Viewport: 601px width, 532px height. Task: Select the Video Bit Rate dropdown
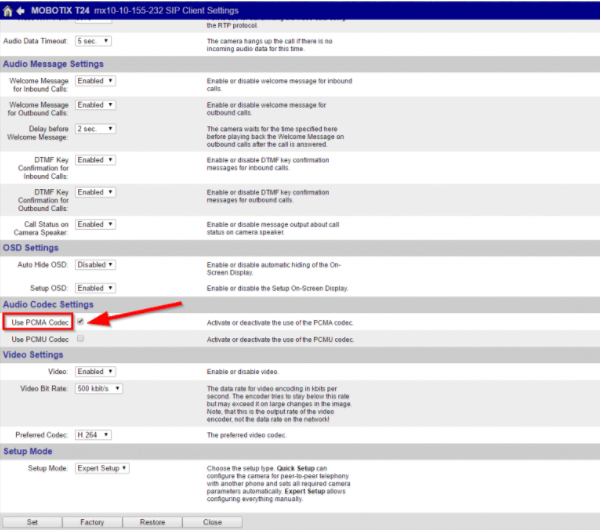(x=100, y=387)
